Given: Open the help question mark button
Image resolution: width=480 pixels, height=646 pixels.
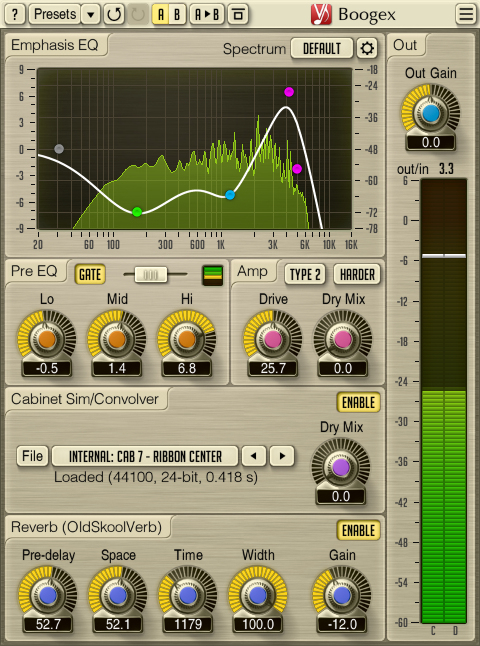Looking at the screenshot, I should (x=15, y=14).
